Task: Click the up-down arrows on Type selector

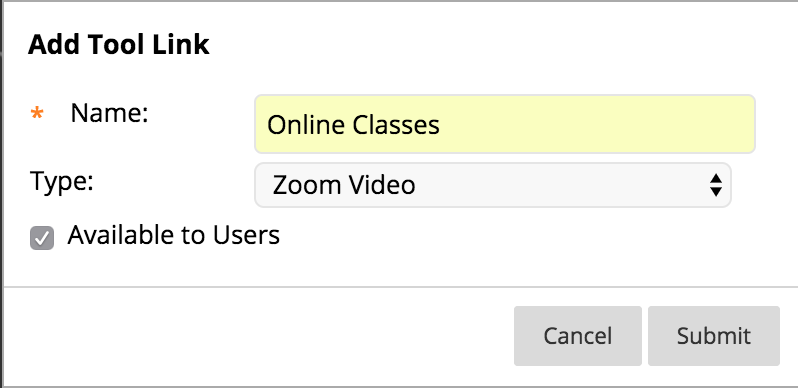Action: click(x=716, y=185)
